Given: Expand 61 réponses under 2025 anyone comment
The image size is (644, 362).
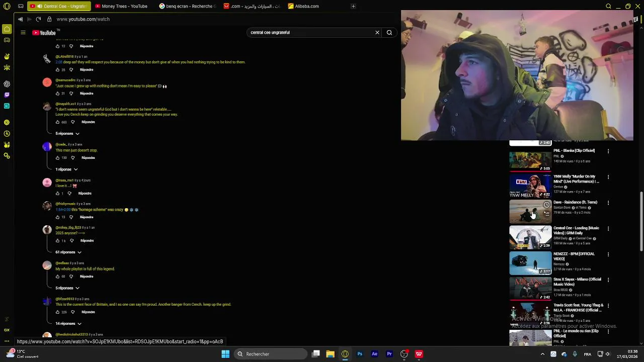Looking at the screenshot, I should click(68, 252).
